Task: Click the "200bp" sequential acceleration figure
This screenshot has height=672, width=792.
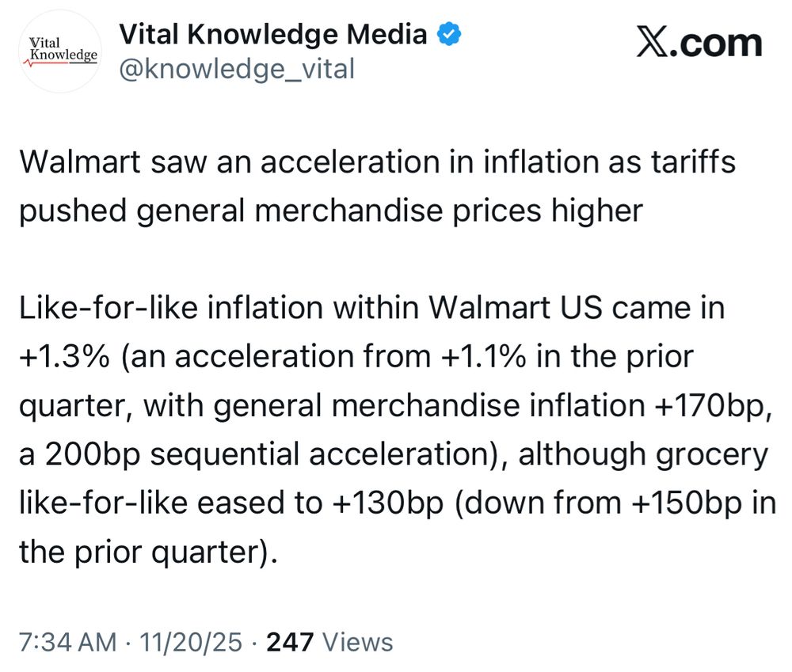Action: click(93, 454)
